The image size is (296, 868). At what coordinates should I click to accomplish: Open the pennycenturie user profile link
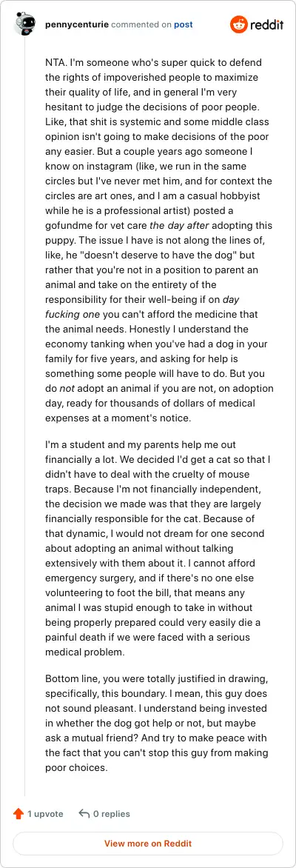(77, 24)
